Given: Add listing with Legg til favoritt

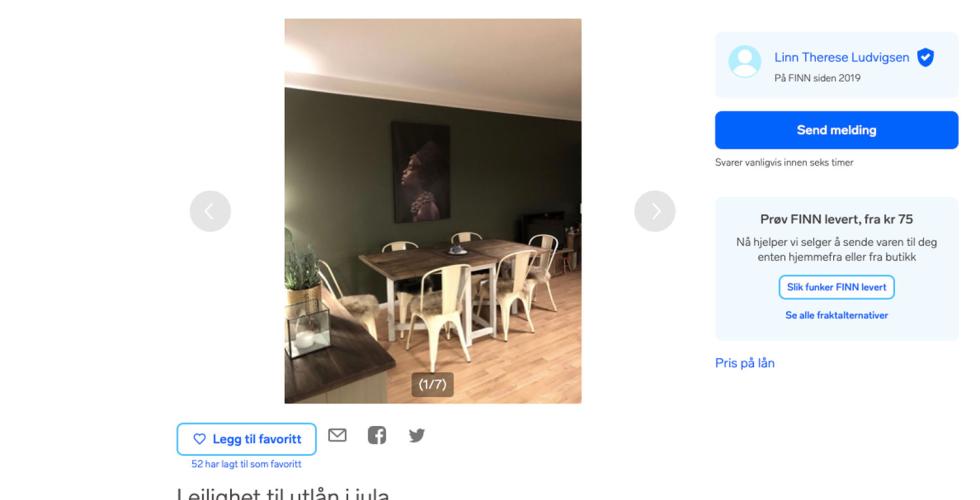Looking at the screenshot, I should click(246, 439).
